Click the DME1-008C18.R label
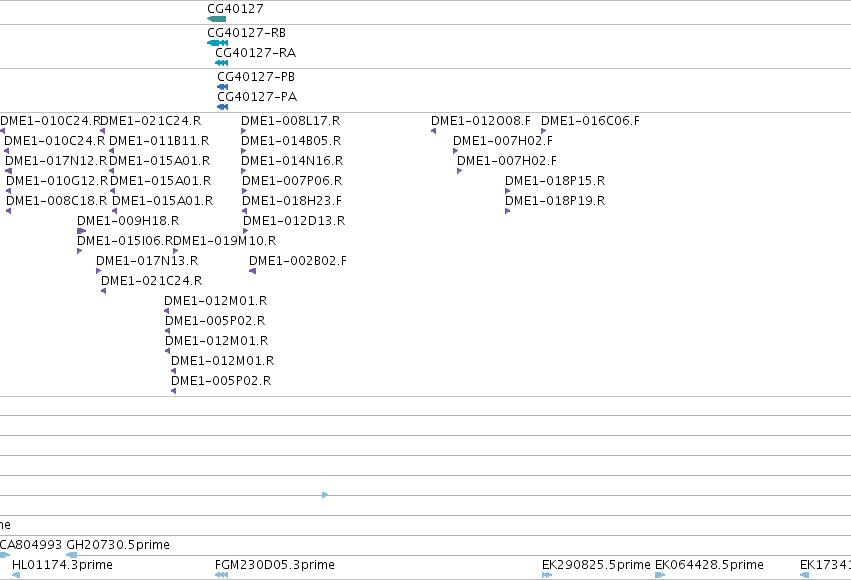The width and height of the screenshot is (851, 580). click(56, 201)
